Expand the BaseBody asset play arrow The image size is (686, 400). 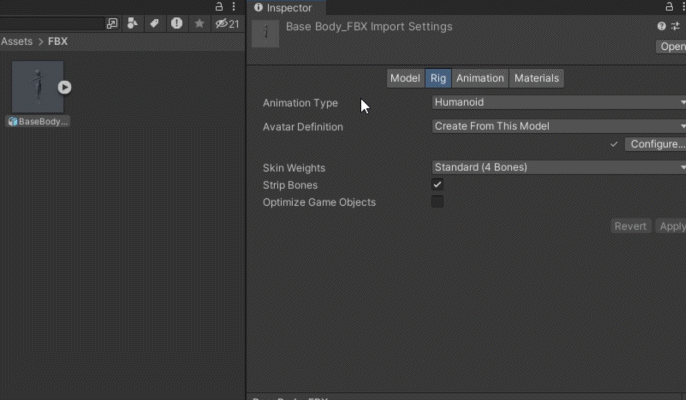click(64, 87)
